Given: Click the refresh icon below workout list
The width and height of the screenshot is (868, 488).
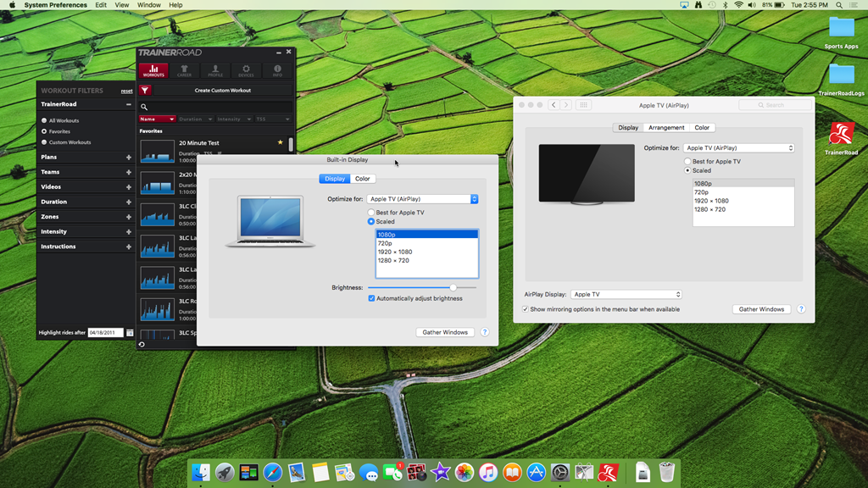Looking at the screenshot, I should (x=142, y=344).
